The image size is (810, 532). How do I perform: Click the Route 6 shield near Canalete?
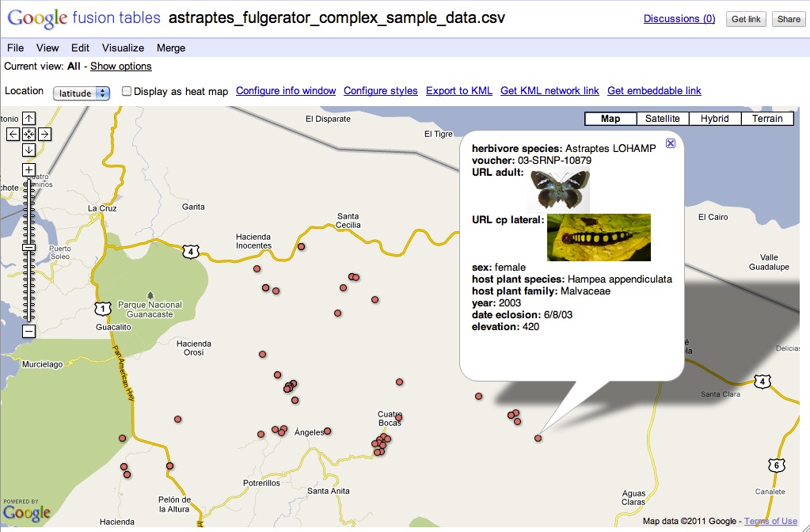(x=776, y=465)
